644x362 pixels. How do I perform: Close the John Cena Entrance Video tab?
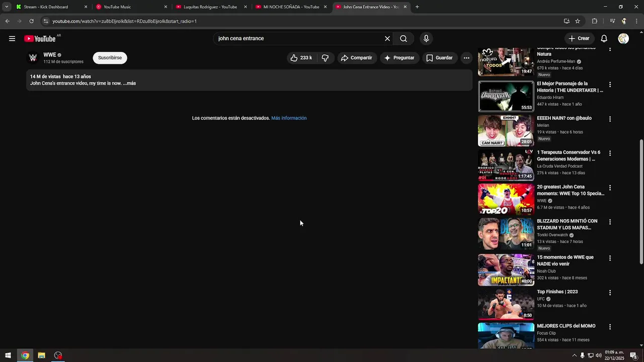click(405, 7)
